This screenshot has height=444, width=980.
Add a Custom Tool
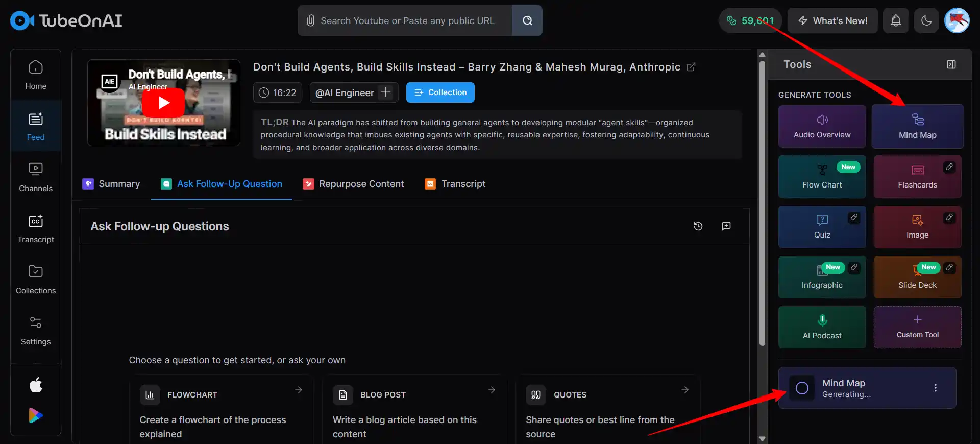[x=918, y=327]
